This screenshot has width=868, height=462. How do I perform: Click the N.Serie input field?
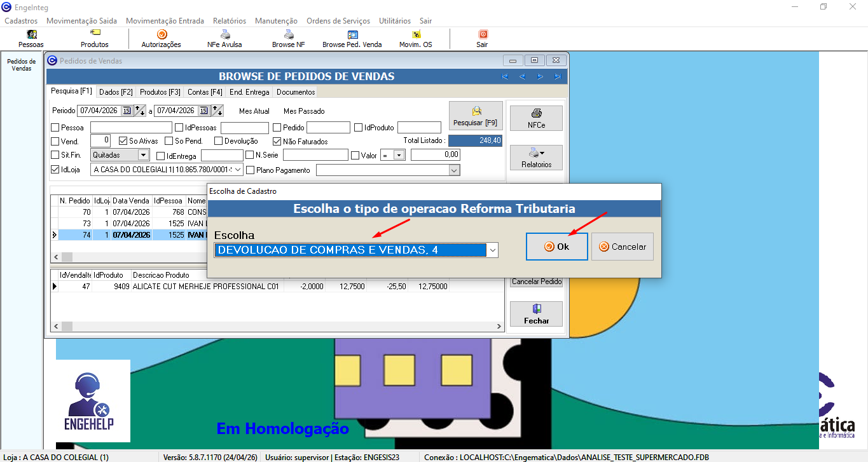(315, 155)
